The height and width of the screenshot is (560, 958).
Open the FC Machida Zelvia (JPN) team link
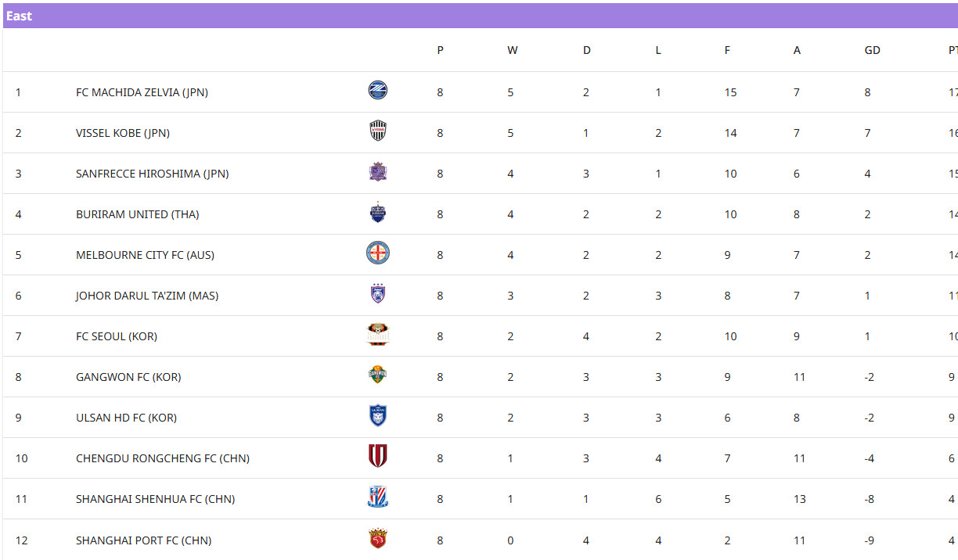point(142,92)
